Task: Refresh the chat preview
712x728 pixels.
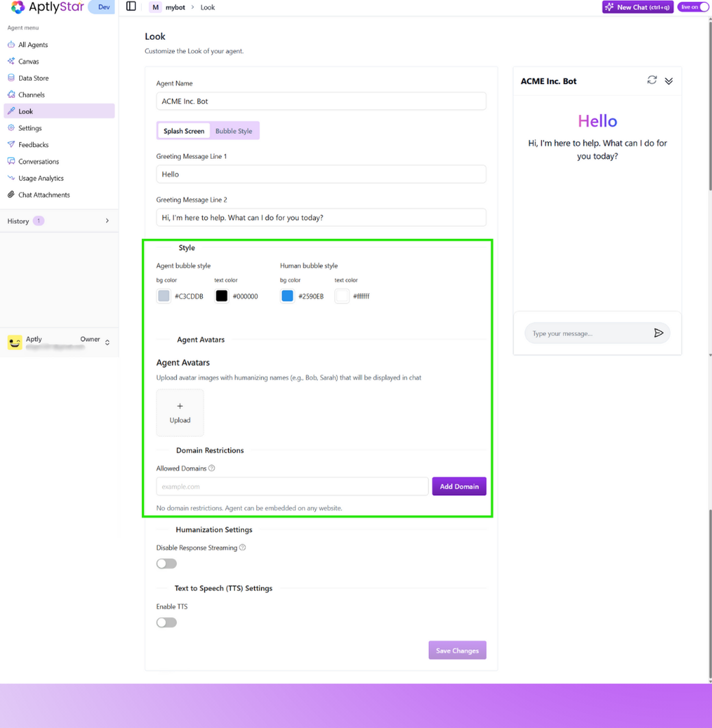Action: [x=652, y=80]
